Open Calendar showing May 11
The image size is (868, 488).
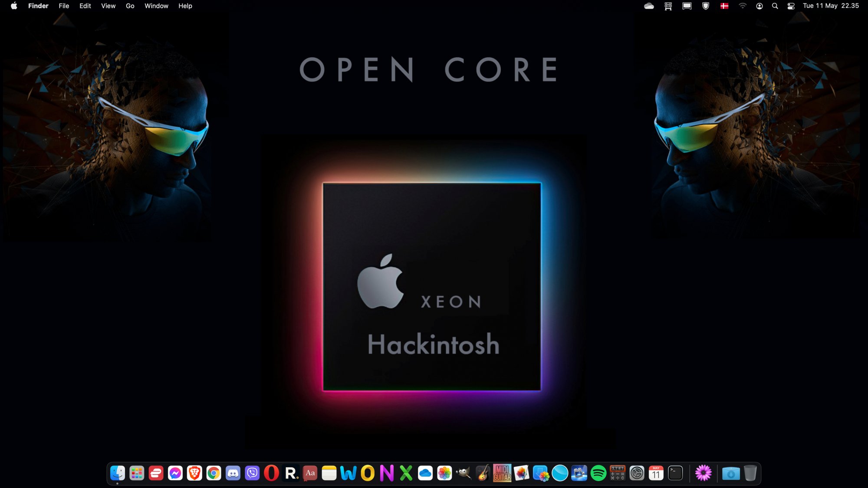(x=656, y=473)
